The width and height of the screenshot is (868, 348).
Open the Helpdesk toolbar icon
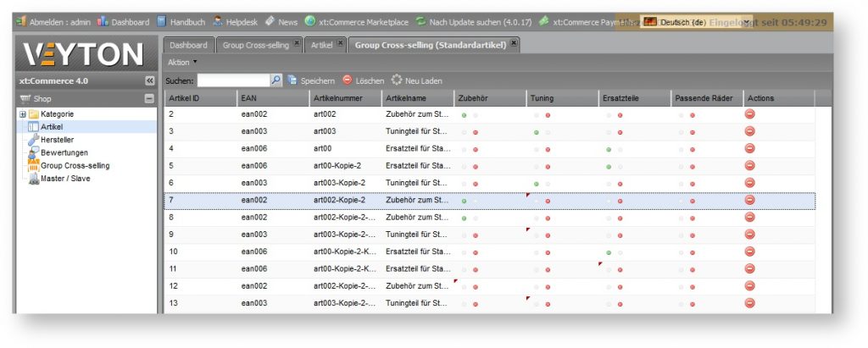tap(219, 21)
